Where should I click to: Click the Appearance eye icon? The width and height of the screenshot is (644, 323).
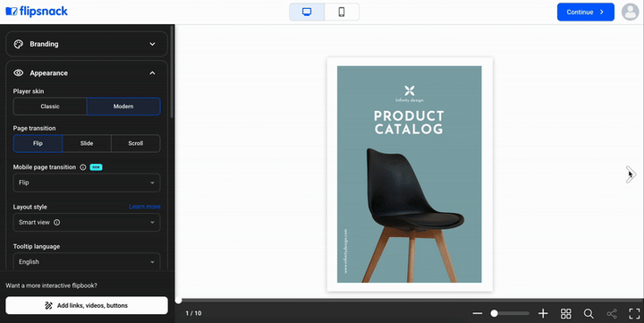pyautogui.click(x=19, y=72)
